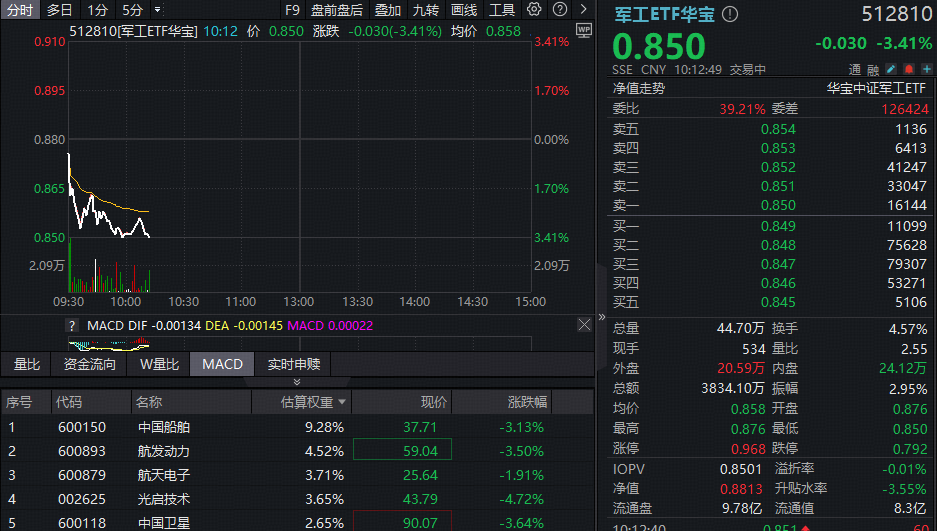Close the MACD indicator panel

coord(584,325)
